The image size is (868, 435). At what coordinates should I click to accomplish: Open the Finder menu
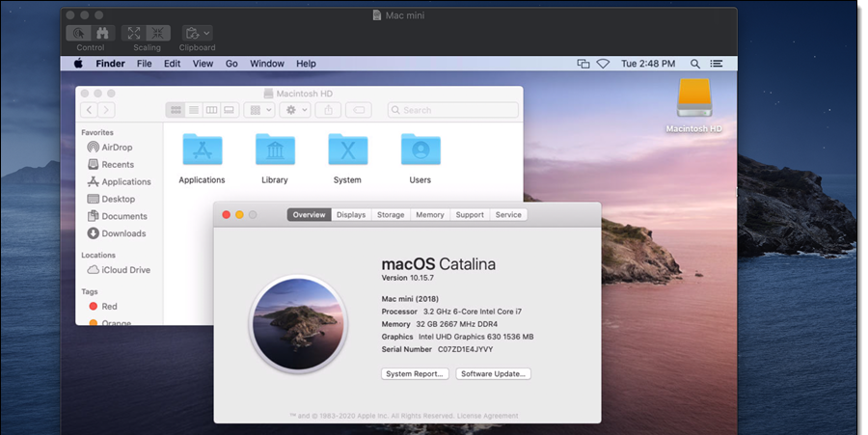[x=110, y=64]
